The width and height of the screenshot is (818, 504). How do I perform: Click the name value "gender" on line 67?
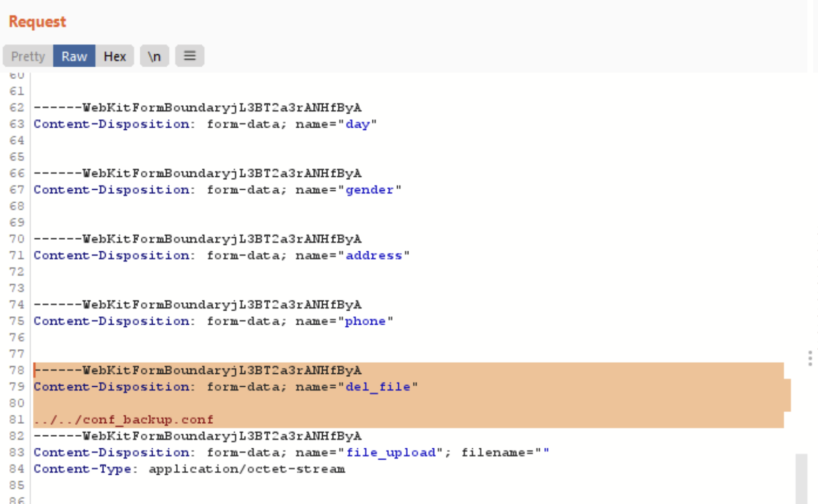[370, 190]
